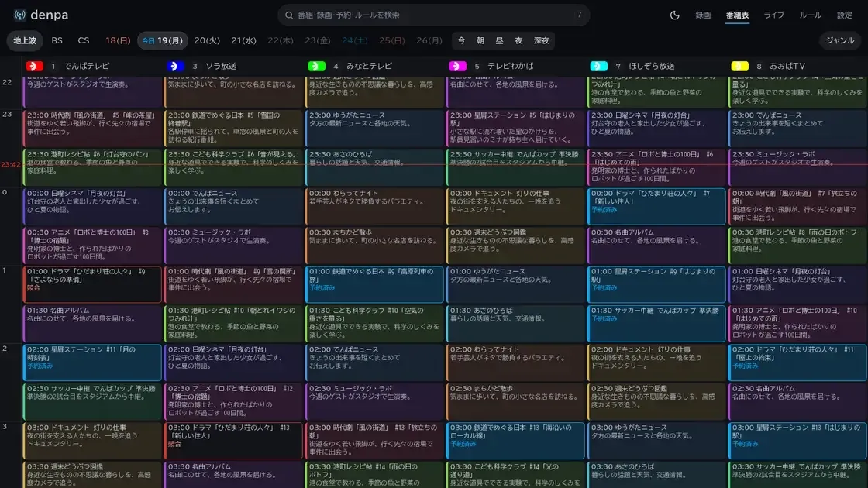Viewport: 868px width, 488px height.
Task: Switch to BS broadcast type
Action: [x=57, y=40]
